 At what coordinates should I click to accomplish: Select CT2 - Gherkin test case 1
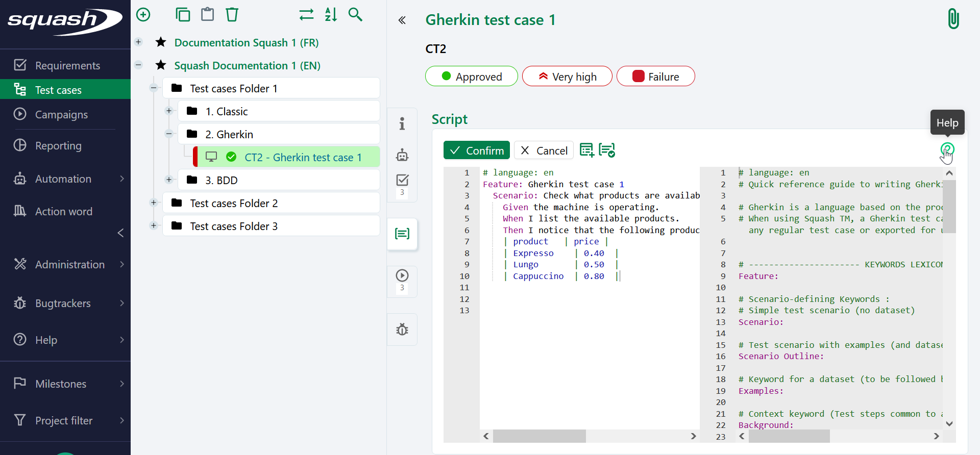(x=303, y=157)
